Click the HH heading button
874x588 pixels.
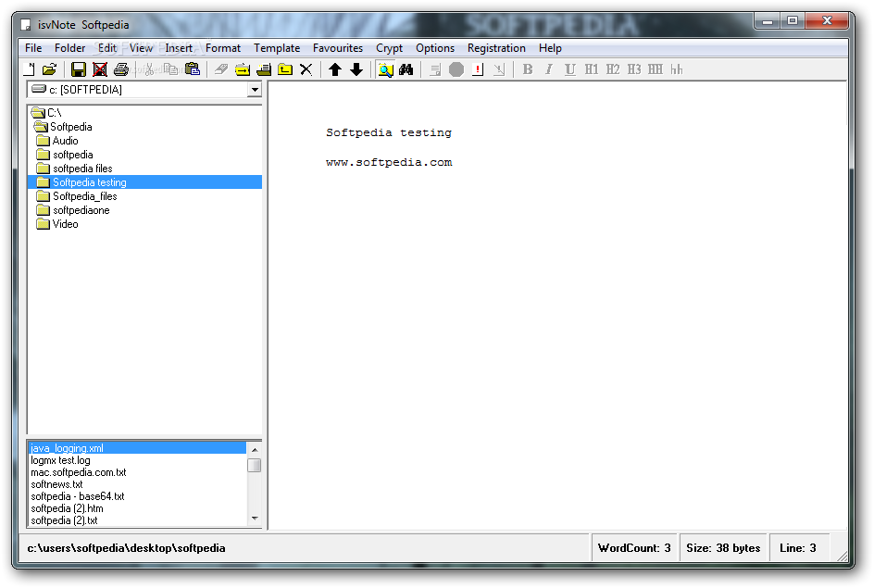click(655, 69)
